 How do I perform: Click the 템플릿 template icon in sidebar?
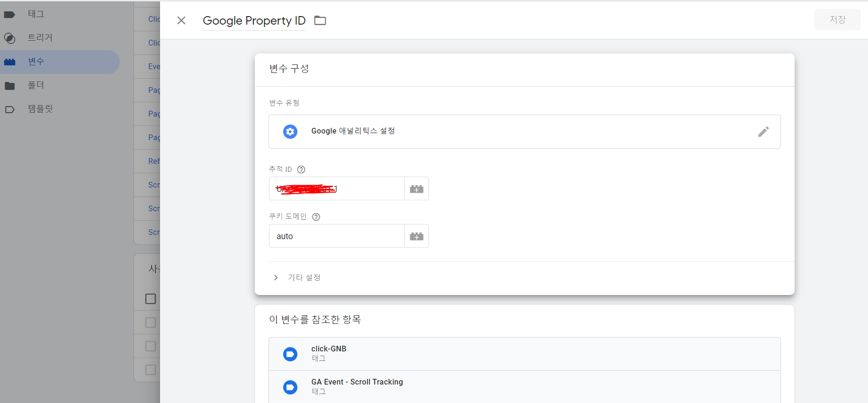click(9, 109)
